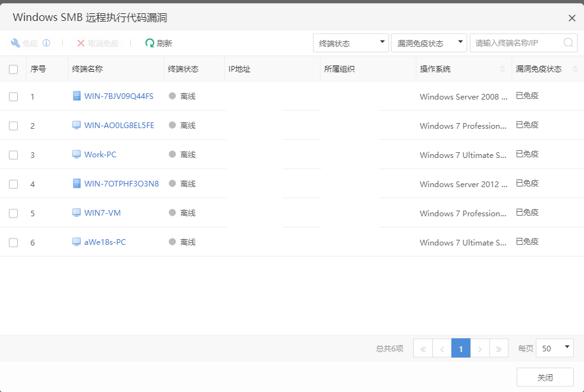584x392 pixels.
Task: Open the WIN7-VM terminal link
Action: tap(102, 213)
